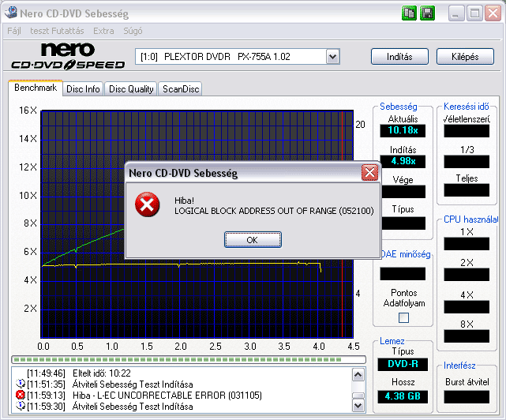Click the empty Vége speed field
Screen dimensions: 506x420
click(x=403, y=191)
